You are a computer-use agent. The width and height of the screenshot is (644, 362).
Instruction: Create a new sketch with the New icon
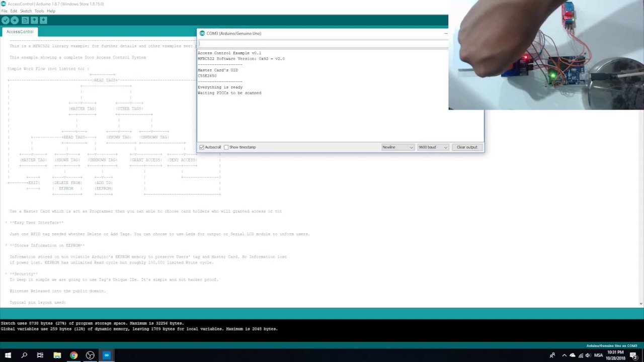coord(25,20)
